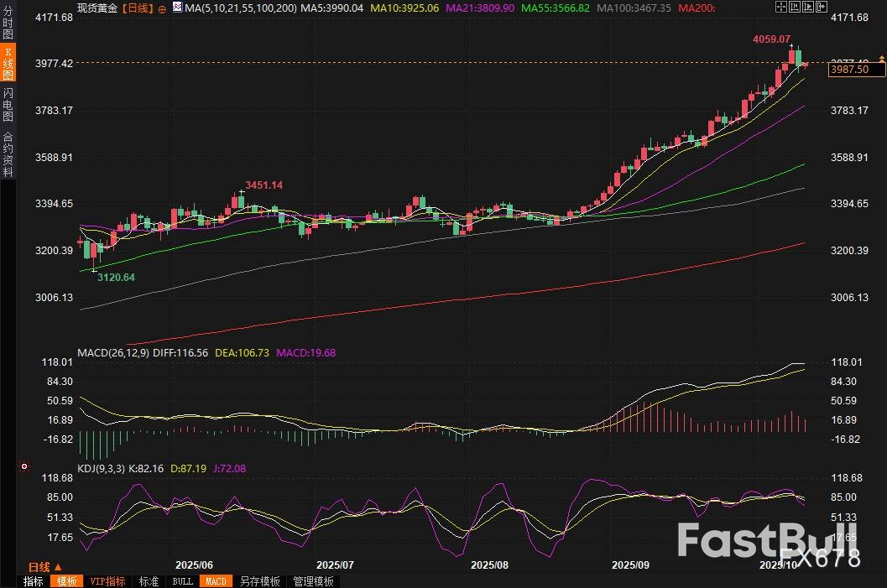The height and width of the screenshot is (588, 887).
Task: Click the first layout icon at top right
Action: pos(780,8)
